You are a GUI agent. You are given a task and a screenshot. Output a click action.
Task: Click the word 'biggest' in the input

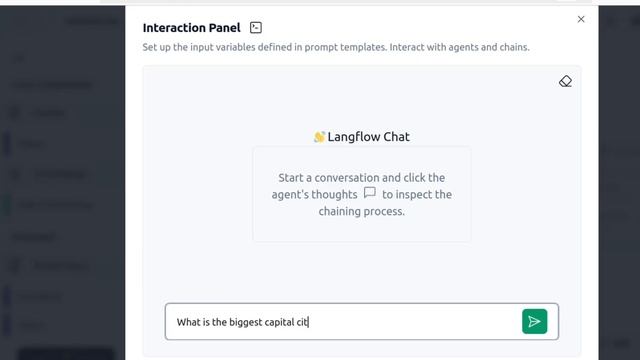[245, 322]
